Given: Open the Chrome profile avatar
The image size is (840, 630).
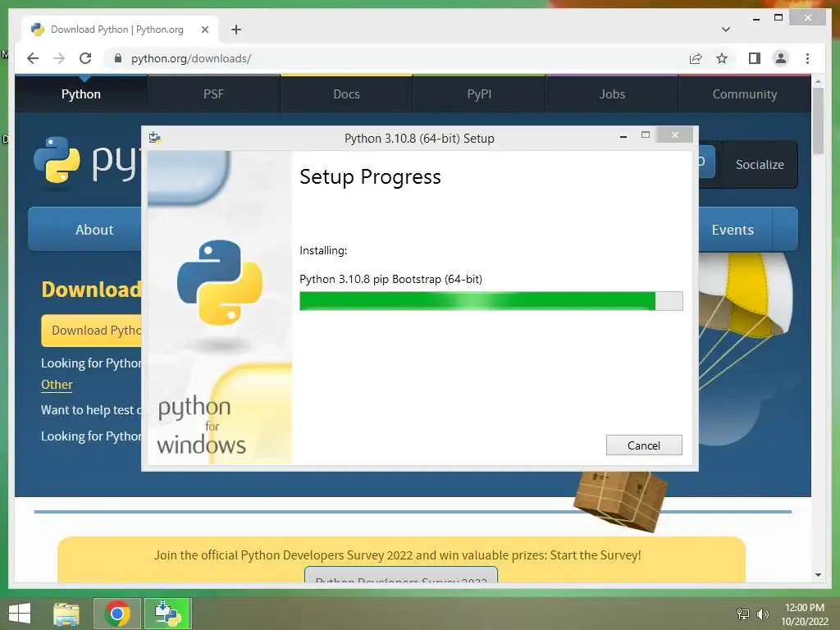Looking at the screenshot, I should pyautogui.click(x=781, y=58).
